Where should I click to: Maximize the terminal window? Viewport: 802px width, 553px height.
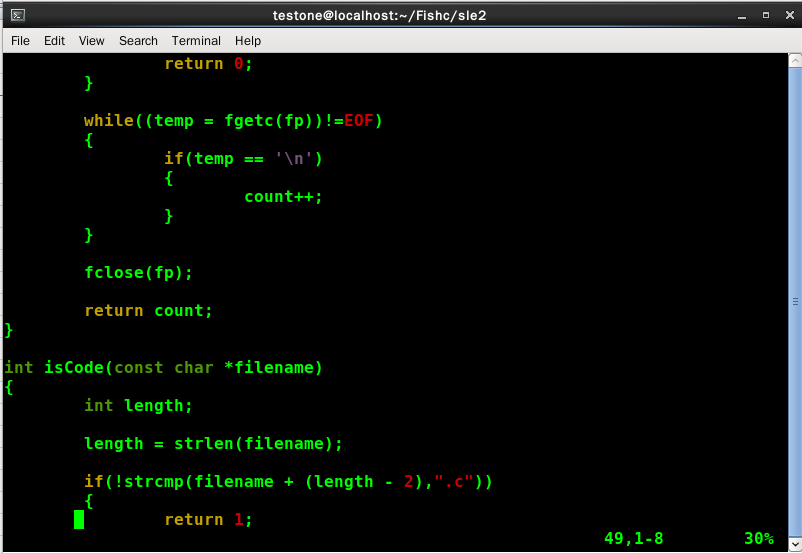(765, 15)
